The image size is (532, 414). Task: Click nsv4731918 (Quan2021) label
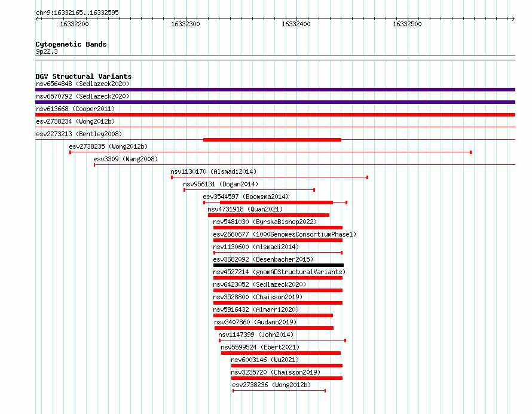245,209
